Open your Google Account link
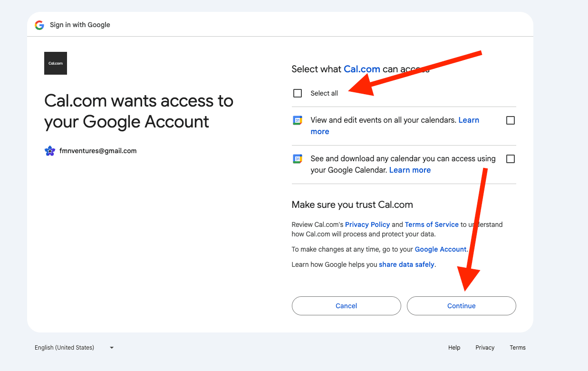The height and width of the screenshot is (371, 588). pyautogui.click(x=440, y=249)
